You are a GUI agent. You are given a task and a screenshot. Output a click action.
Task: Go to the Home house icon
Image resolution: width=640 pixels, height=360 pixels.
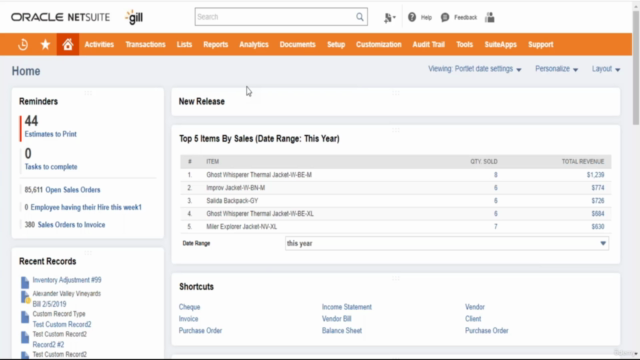click(68, 44)
